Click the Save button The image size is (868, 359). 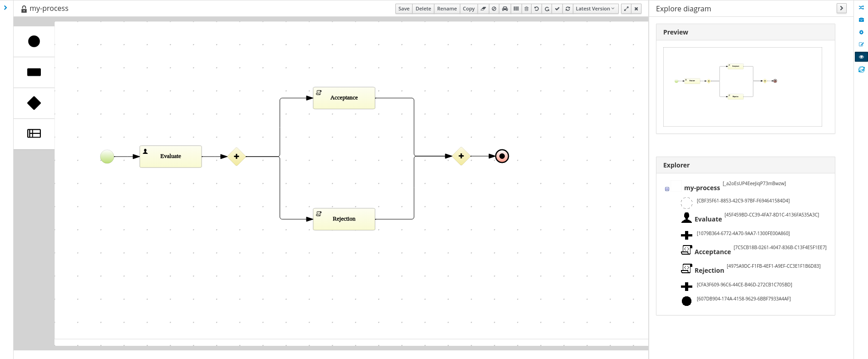pos(404,9)
